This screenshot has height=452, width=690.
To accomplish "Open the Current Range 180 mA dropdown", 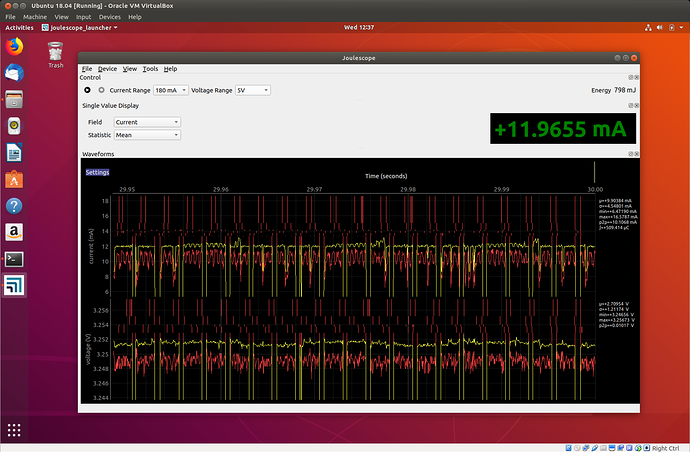I will click(x=171, y=90).
